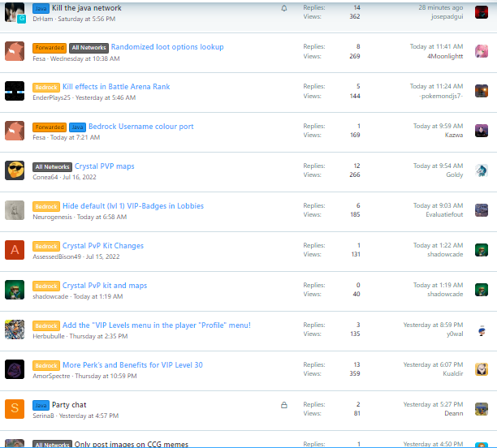
Task: Open latest post by y0wal
Action: point(433,325)
